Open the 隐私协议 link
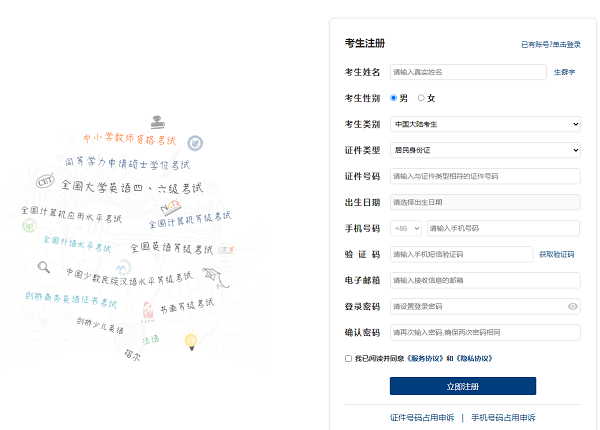The width and height of the screenshot is (600, 430). (474, 358)
